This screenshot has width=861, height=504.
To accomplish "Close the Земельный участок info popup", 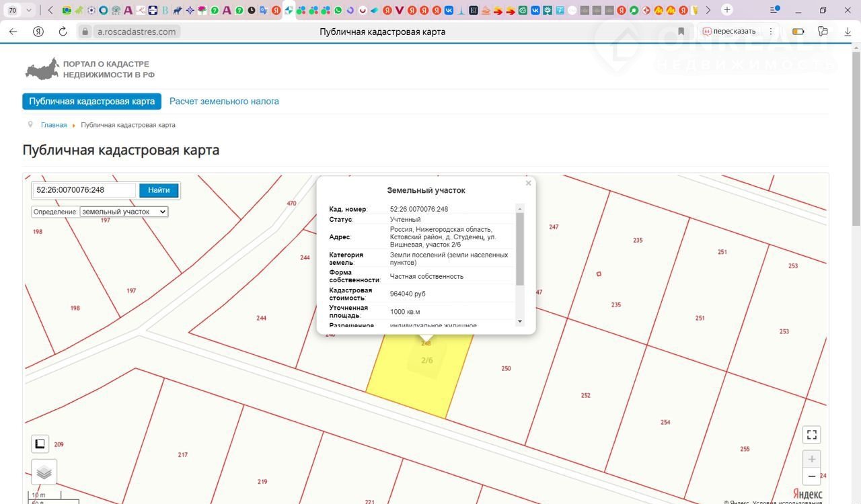I will click(x=528, y=183).
